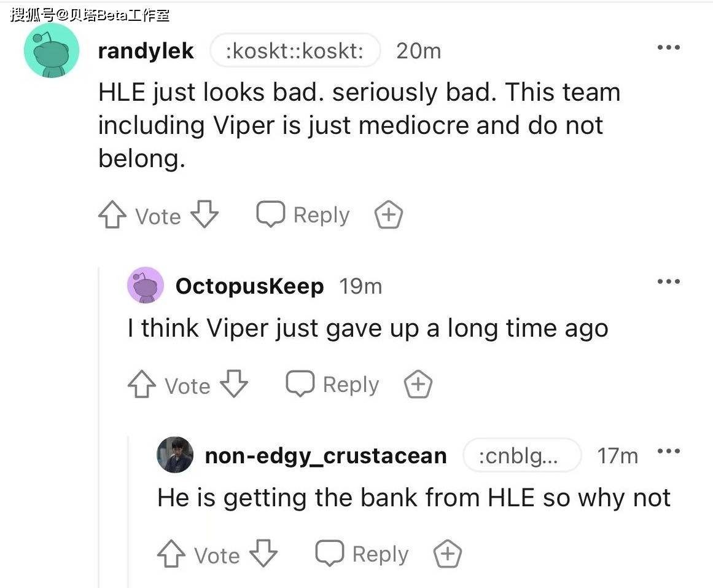Open more options for OctopusKeep's comment

[668, 281]
